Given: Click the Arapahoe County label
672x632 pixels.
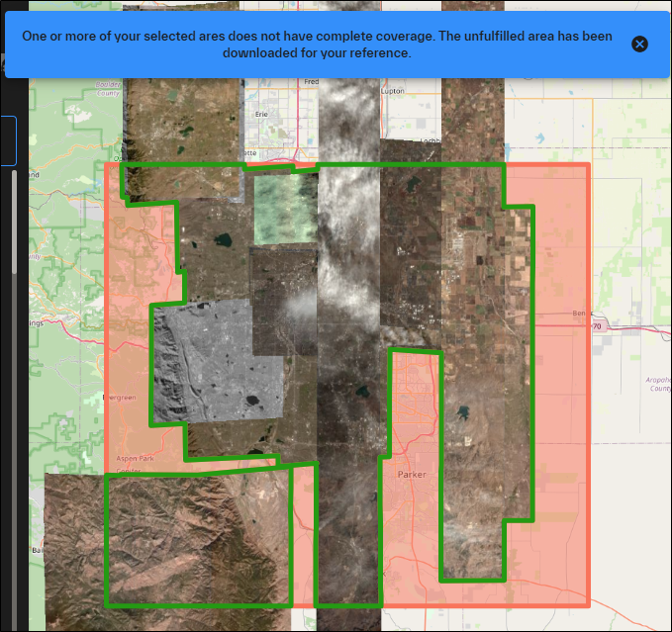Looking at the screenshot, I should point(659,383).
